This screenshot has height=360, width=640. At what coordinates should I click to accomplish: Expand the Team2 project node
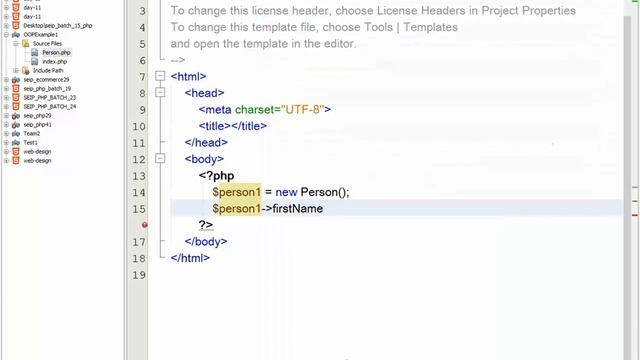coord(7,133)
